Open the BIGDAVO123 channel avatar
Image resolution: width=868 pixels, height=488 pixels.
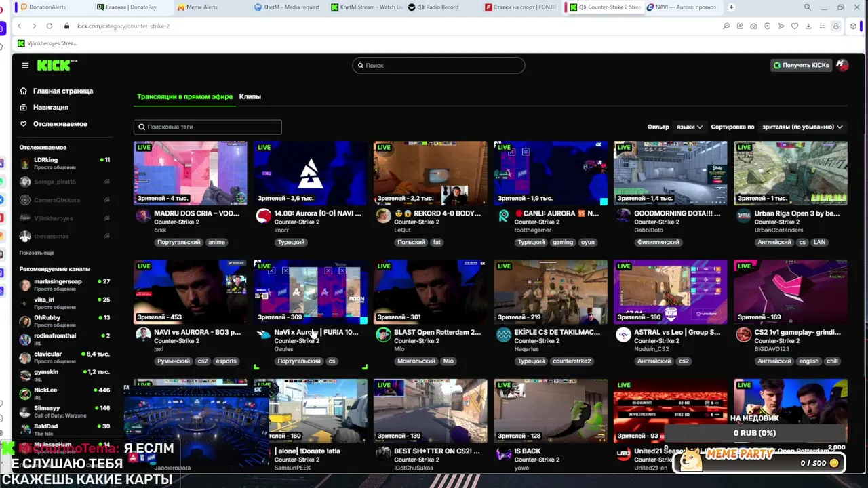(743, 335)
